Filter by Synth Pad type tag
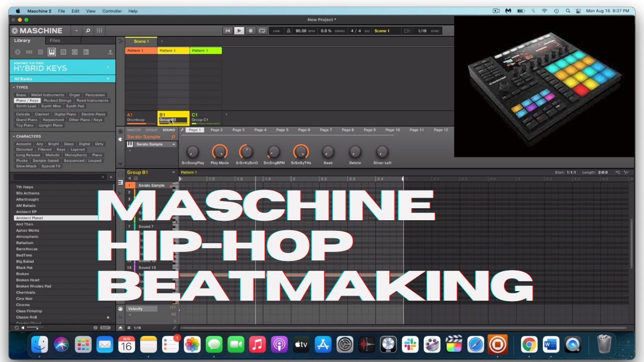The image size is (644, 362). [75, 106]
